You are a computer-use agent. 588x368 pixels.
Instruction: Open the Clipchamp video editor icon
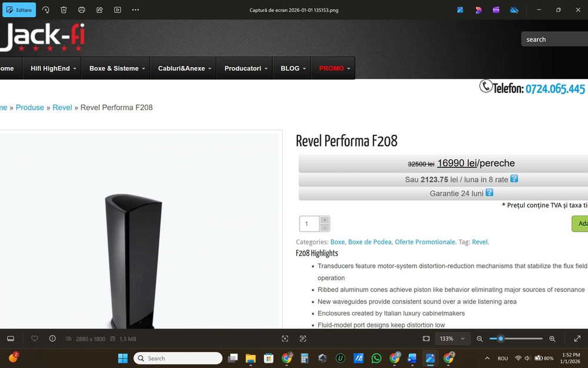point(496,10)
